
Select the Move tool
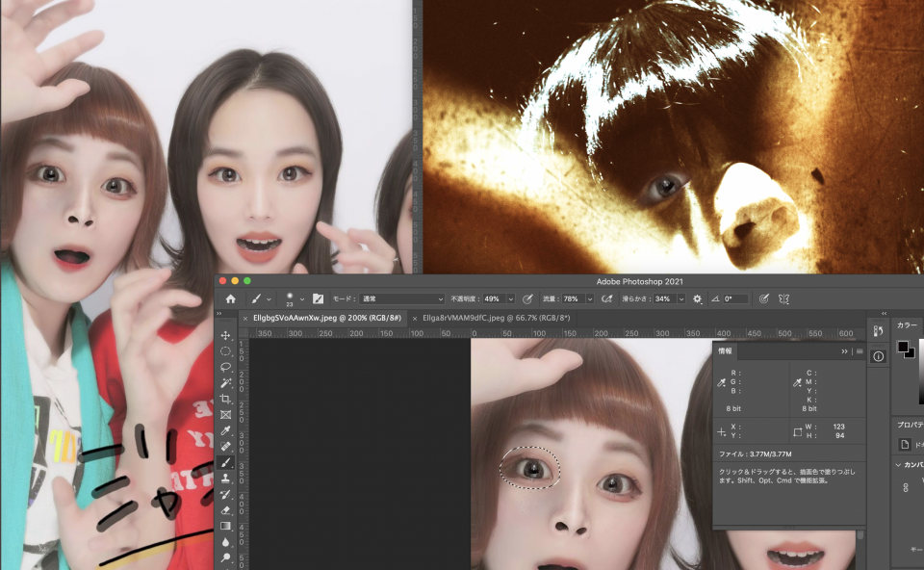225,335
